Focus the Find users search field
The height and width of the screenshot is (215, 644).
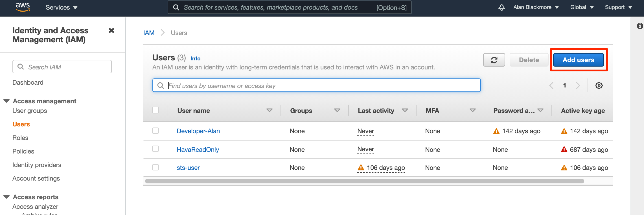click(x=316, y=85)
